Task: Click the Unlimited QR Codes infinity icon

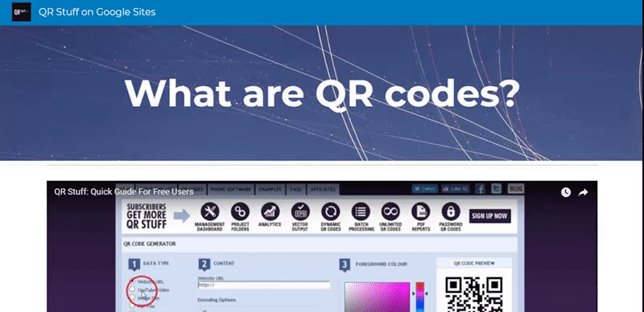Action: click(x=390, y=211)
